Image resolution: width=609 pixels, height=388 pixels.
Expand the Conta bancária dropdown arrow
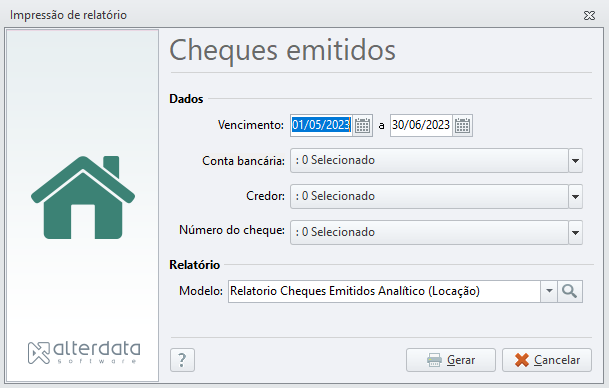575,161
